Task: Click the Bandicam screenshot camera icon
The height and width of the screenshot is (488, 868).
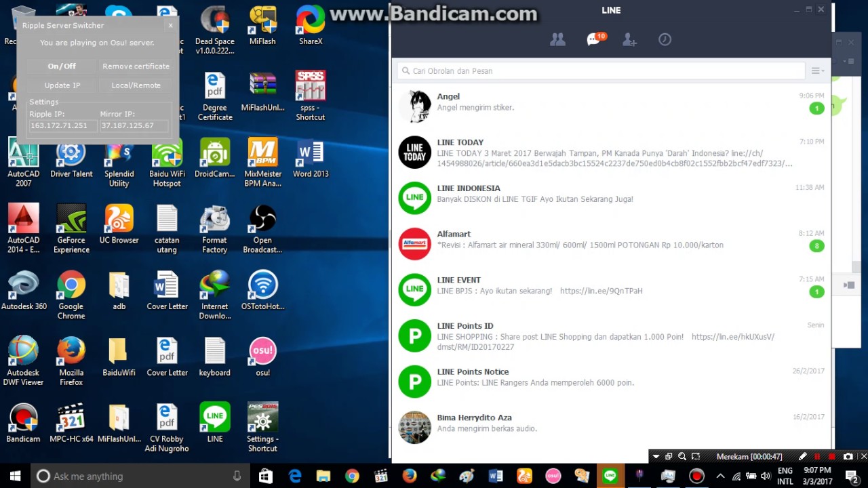Action: [x=848, y=456]
